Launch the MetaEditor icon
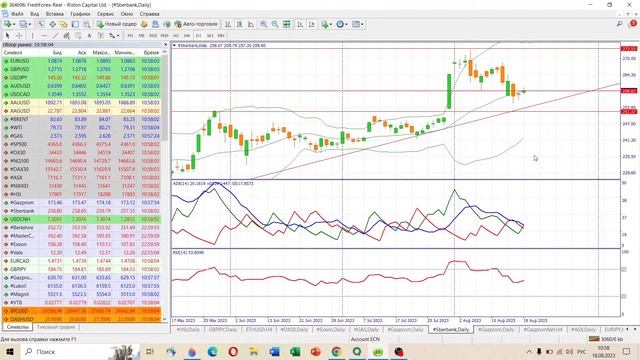This screenshot has height=360, width=640. pyautogui.click(x=144, y=24)
